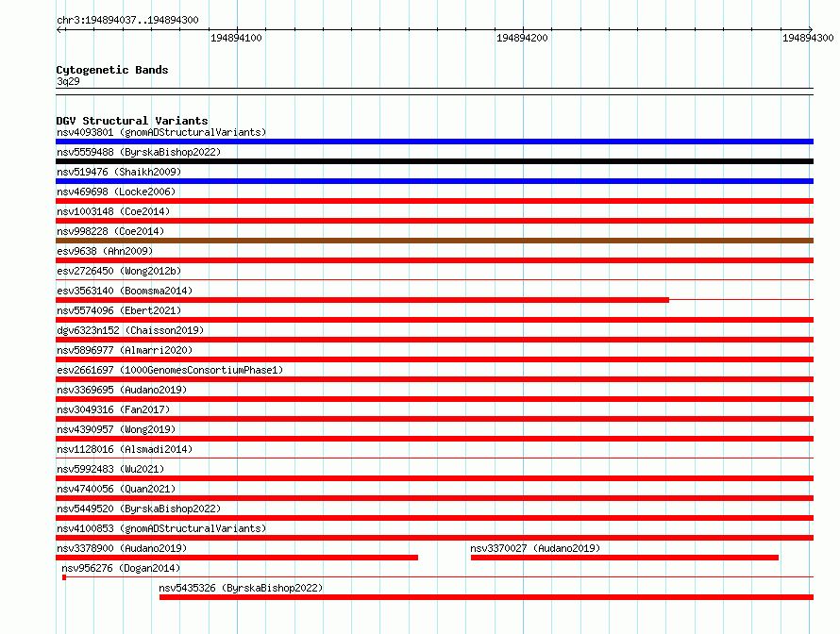Viewport: 840px width, 634px height.
Task: Click the right arrow at ruler end
Action: (810, 30)
